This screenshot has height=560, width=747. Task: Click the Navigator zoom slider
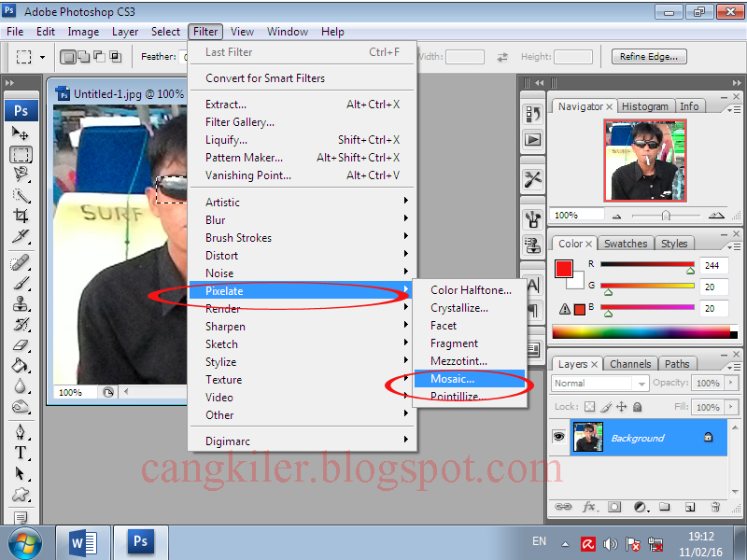pyautogui.click(x=666, y=216)
